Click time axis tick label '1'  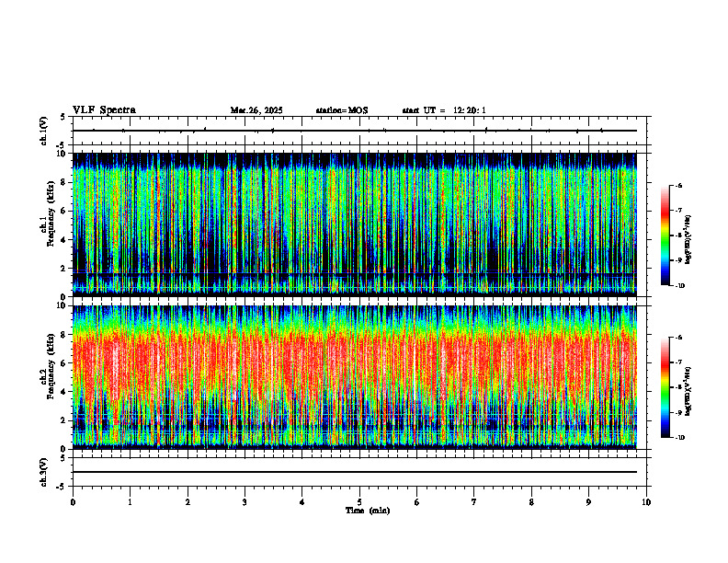pyautogui.click(x=130, y=502)
